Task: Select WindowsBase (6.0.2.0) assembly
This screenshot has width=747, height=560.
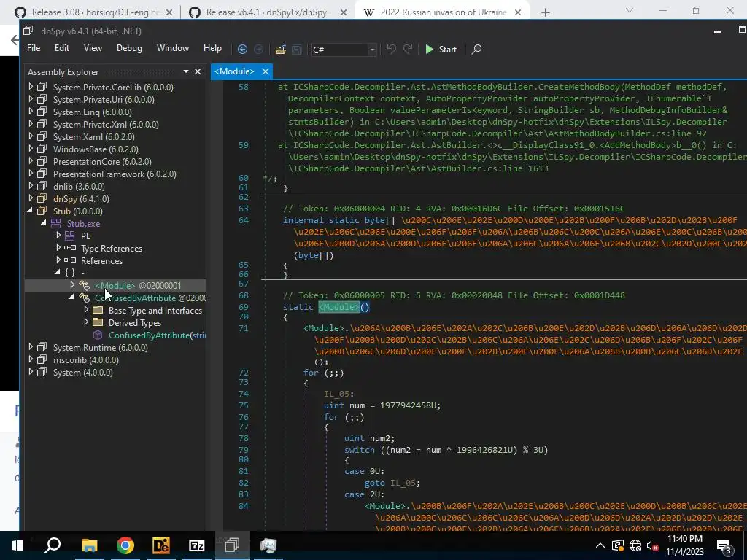Action: tap(96, 149)
